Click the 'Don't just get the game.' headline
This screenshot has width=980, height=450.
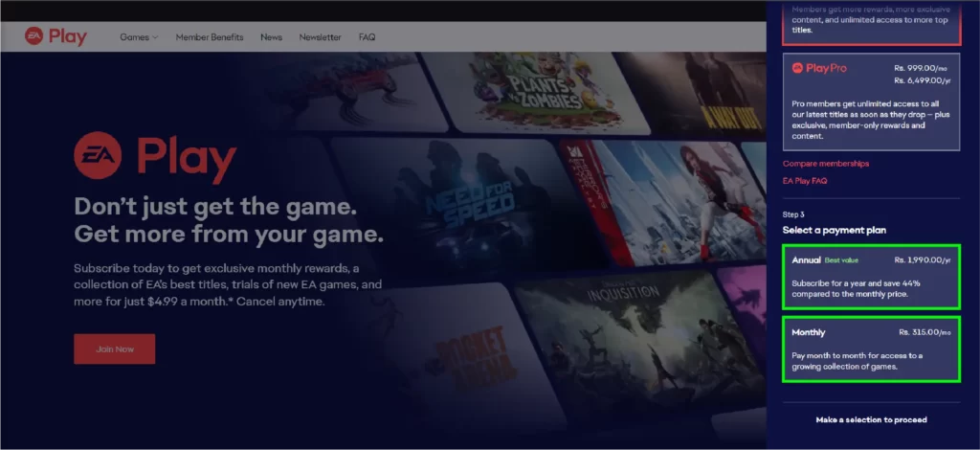pyautogui.click(x=215, y=206)
